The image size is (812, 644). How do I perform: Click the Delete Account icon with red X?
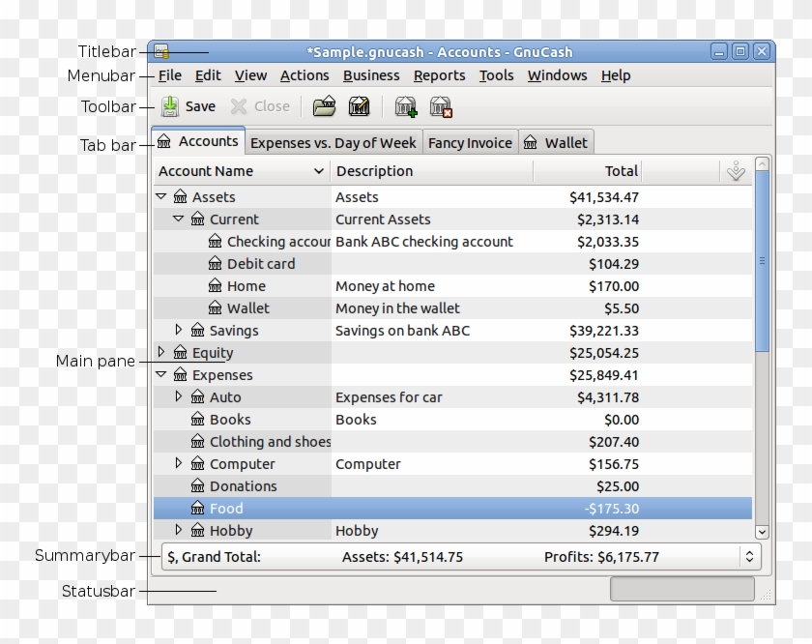[x=441, y=106]
